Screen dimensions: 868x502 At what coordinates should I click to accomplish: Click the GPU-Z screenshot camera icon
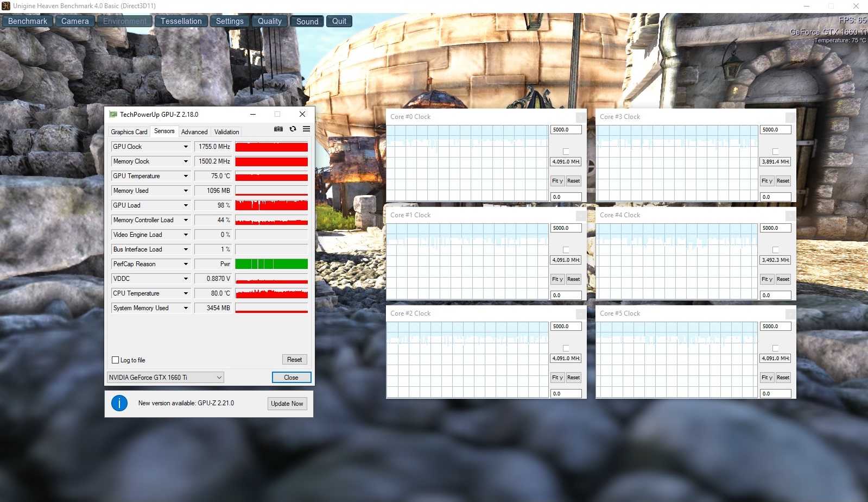(278, 129)
